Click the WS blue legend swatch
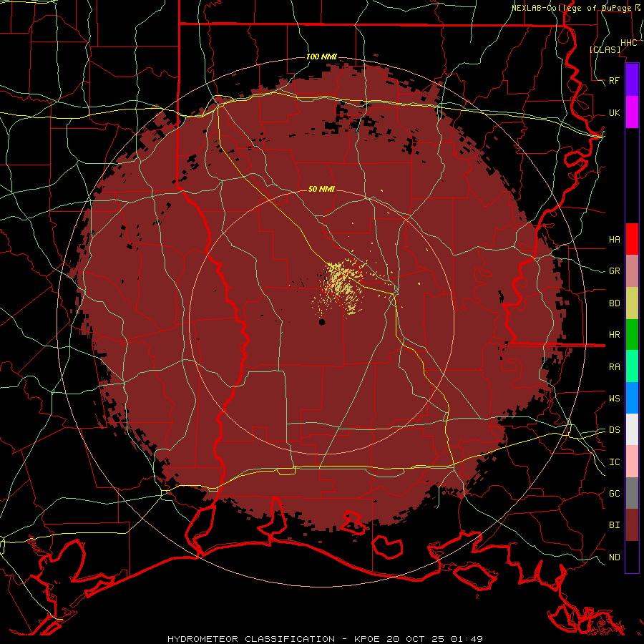Image resolution: width=644 pixels, height=644 pixels. pyautogui.click(x=632, y=398)
